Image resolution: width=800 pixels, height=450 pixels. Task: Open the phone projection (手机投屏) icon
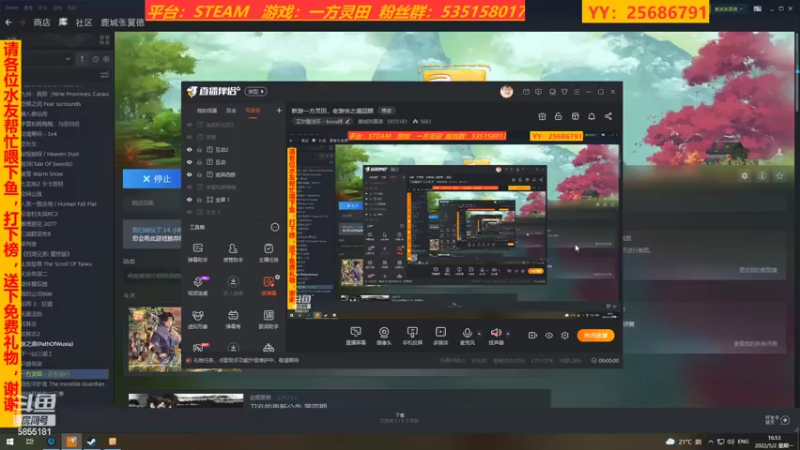[x=412, y=336]
